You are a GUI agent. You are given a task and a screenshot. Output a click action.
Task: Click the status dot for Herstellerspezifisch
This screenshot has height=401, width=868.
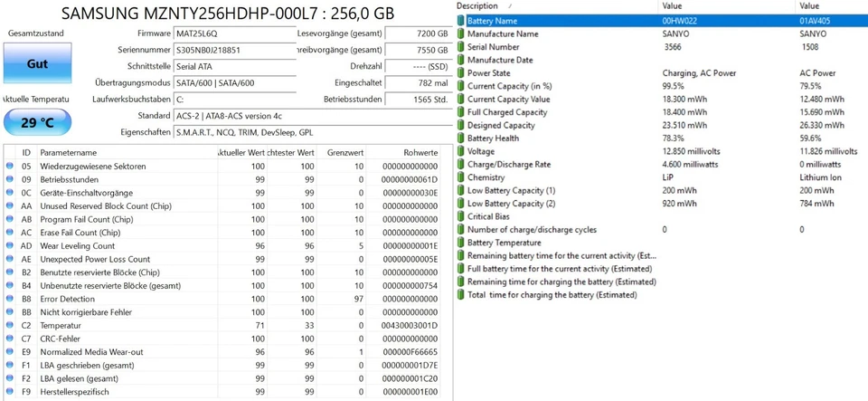pos(9,392)
